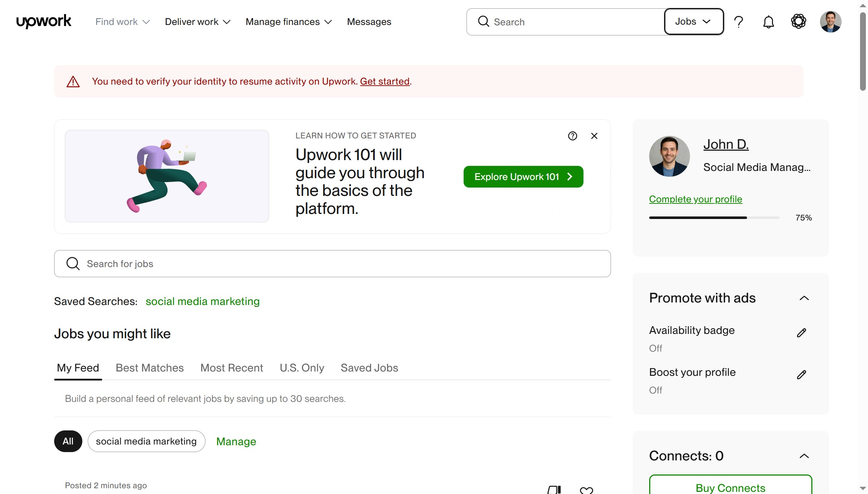Open the help tooltip on the Upwork 101 card
Screen dimensions: 868x494
(x=572, y=136)
